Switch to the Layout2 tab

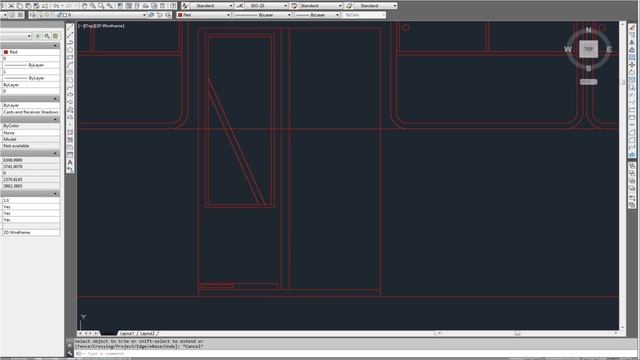pos(147,333)
